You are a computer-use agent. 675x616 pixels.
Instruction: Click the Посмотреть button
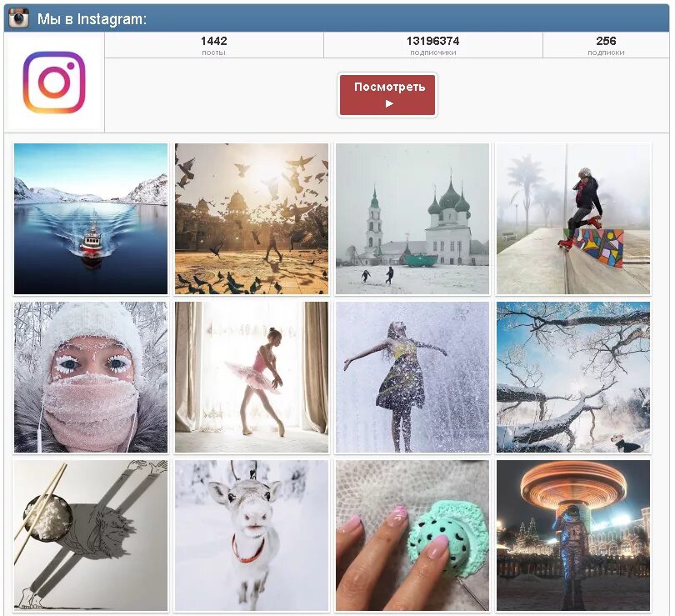tap(387, 95)
